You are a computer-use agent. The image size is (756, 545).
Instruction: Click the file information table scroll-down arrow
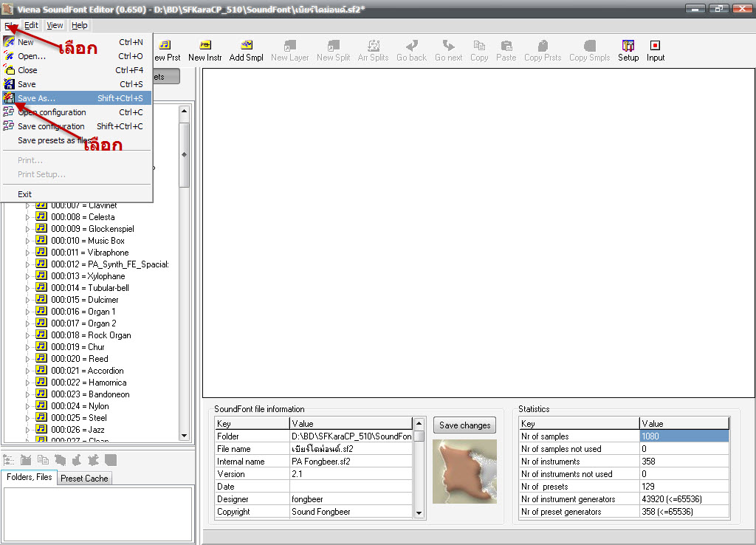pos(419,513)
